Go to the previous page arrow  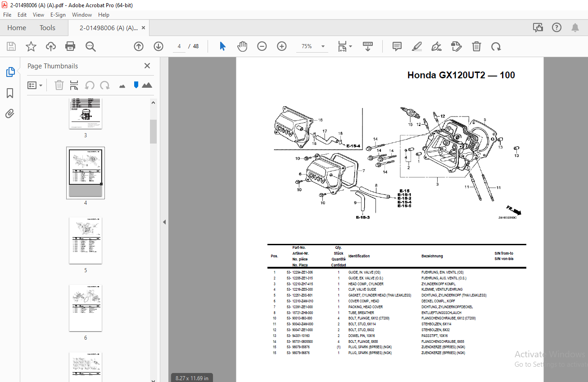coord(139,46)
